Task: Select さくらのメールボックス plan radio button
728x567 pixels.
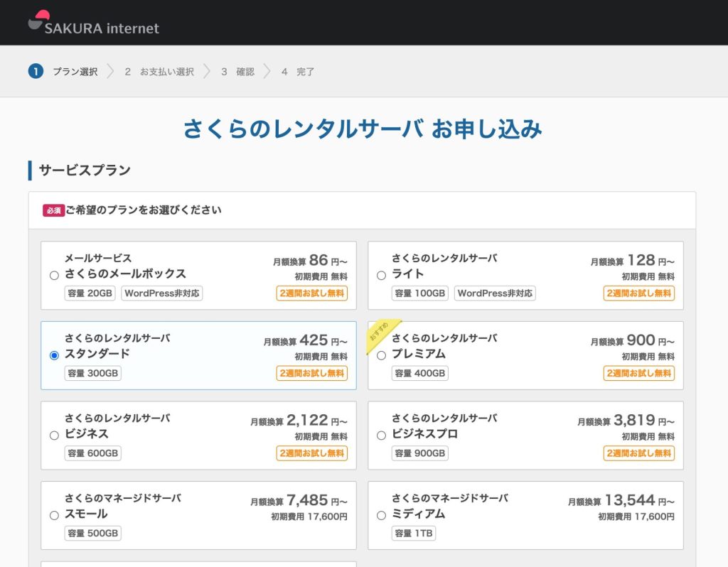Action: (x=54, y=276)
